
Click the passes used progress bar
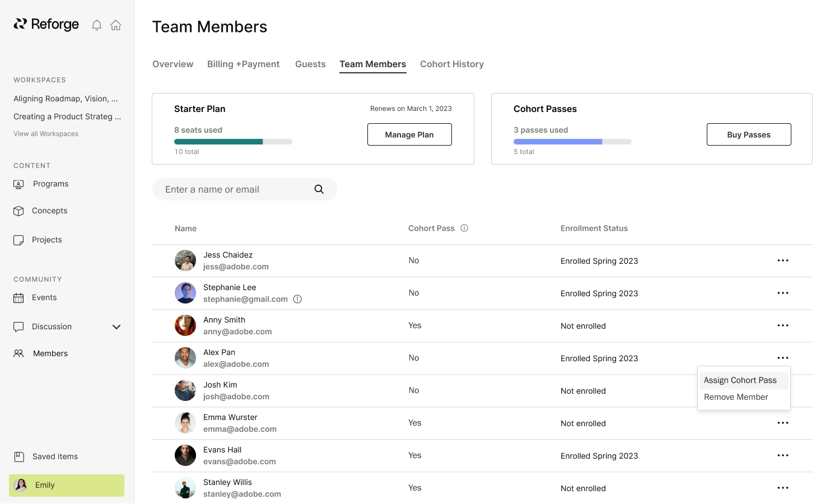coord(572,142)
